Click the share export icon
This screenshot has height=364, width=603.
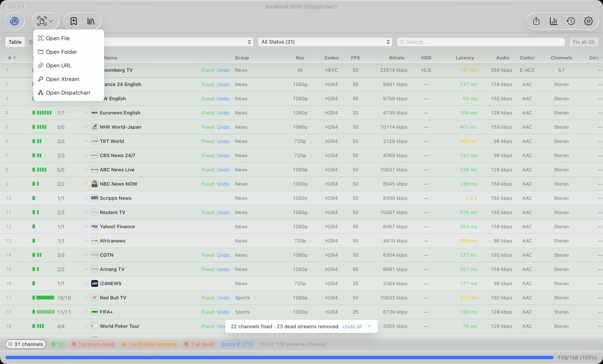pyautogui.click(x=536, y=21)
